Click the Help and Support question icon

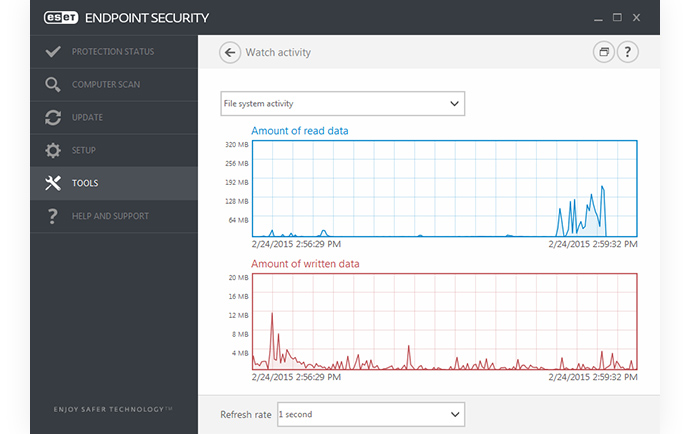pyautogui.click(x=53, y=216)
